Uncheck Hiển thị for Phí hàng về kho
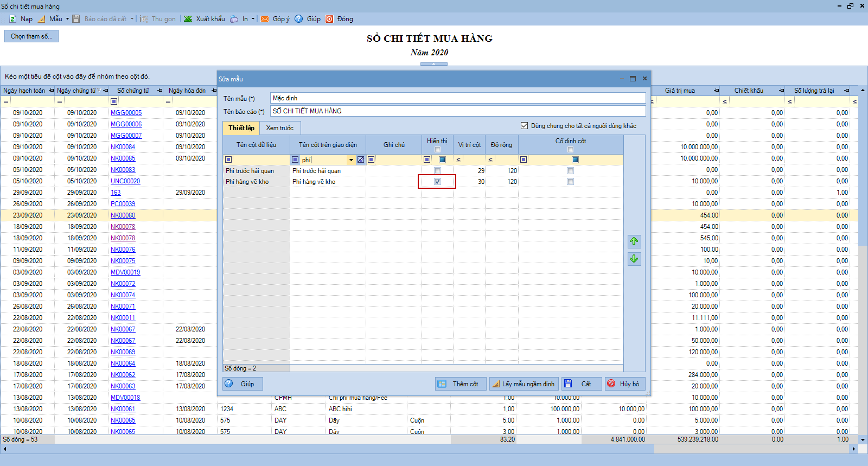Image resolution: width=868 pixels, height=466 pixels. pos(437,182)
